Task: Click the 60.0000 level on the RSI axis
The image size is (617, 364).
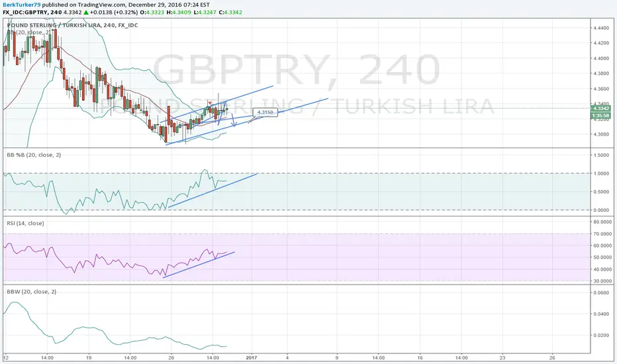Action: (x=602, y=246)
